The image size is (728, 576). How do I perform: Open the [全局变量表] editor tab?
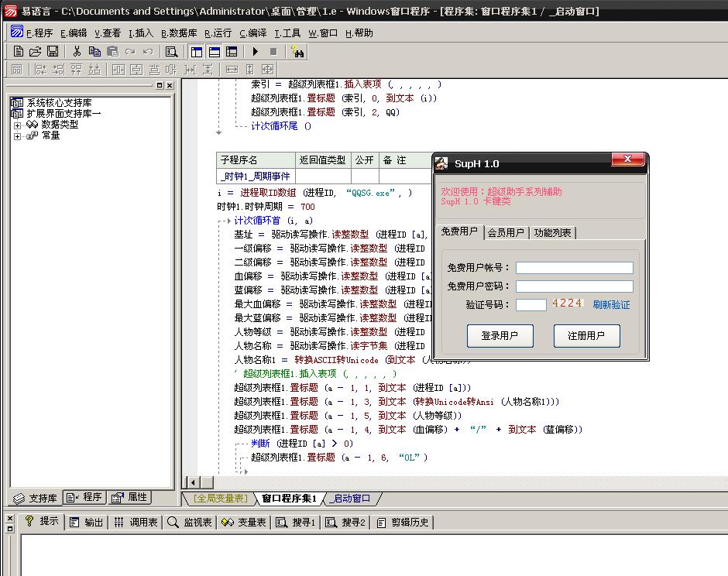click(x=220, y=499)
